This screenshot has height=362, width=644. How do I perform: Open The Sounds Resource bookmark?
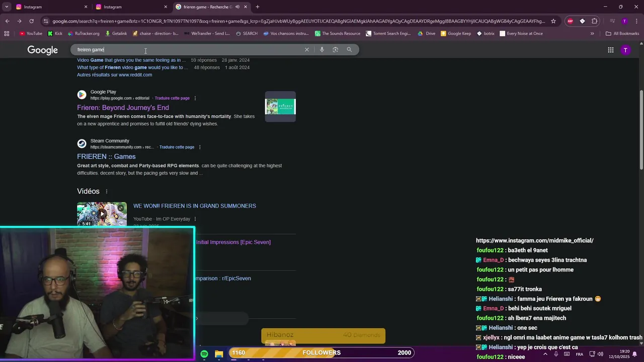point(338,34)
